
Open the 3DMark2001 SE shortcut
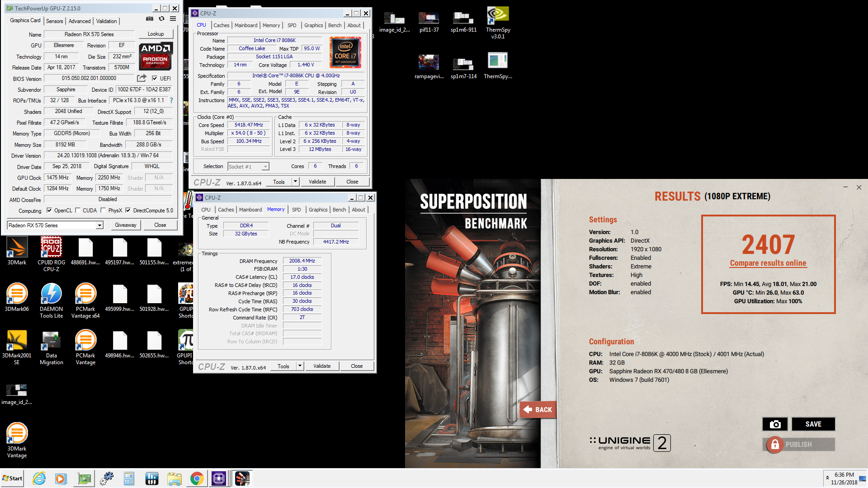17,347
